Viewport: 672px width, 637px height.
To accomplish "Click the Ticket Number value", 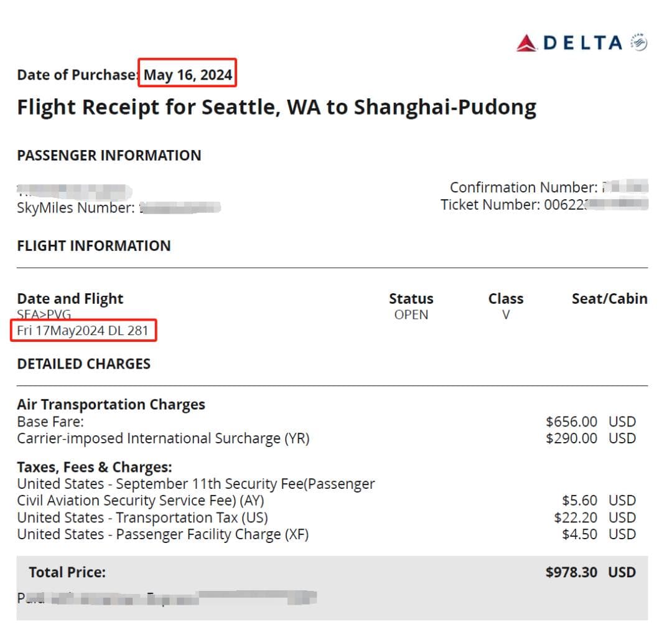I will 596,205.
